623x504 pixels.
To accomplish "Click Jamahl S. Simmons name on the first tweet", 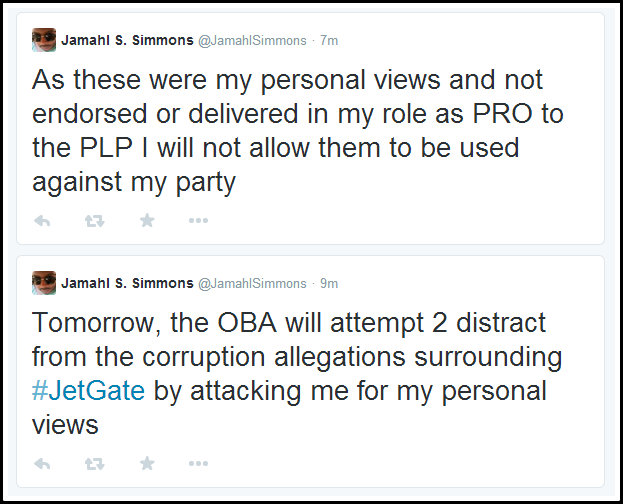I will click(x=127, y=40).
